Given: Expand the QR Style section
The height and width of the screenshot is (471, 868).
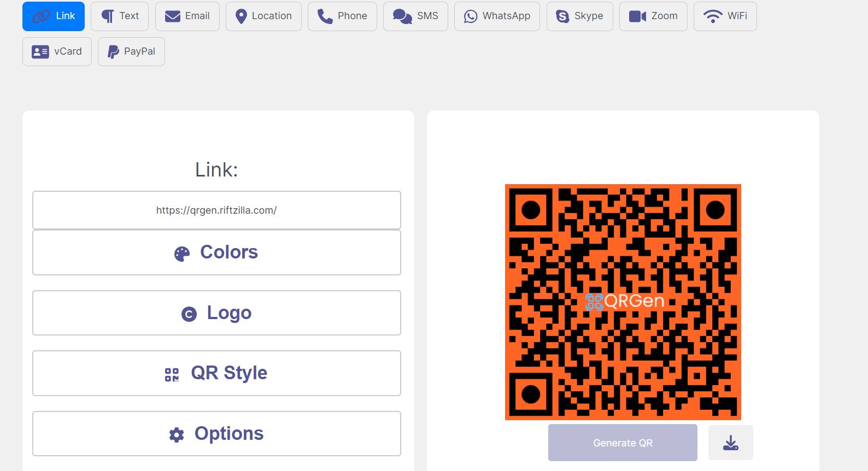Looking at the screenshot, I should tap(216, 373).
